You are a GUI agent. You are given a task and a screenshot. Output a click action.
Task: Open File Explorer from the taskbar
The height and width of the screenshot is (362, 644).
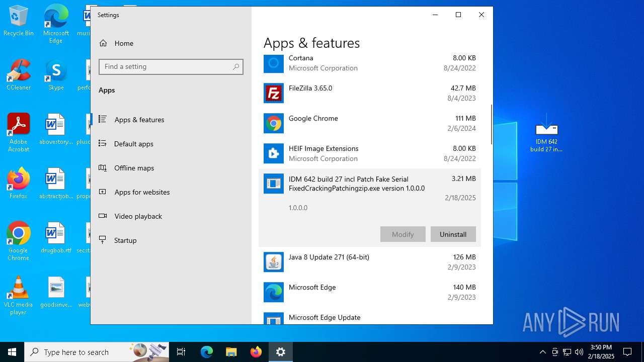[x=231, y=352]
